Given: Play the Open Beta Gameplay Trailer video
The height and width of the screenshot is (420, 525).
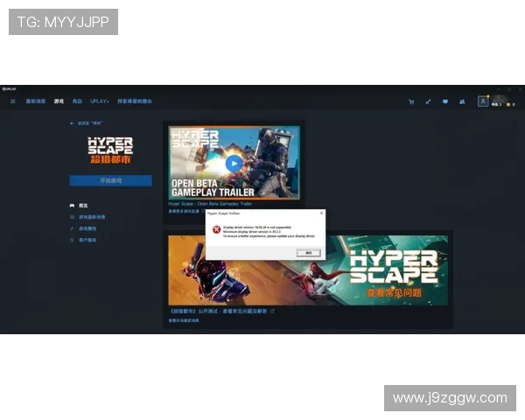Looking at the screenshot, I should pyautogui.click(x=233, y=162).
